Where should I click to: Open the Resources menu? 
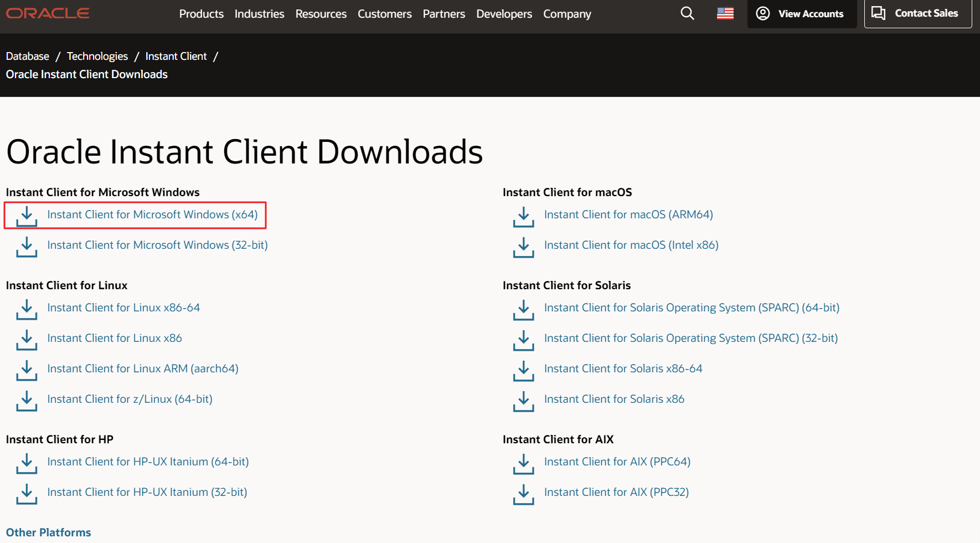click(x=321, y=14)
